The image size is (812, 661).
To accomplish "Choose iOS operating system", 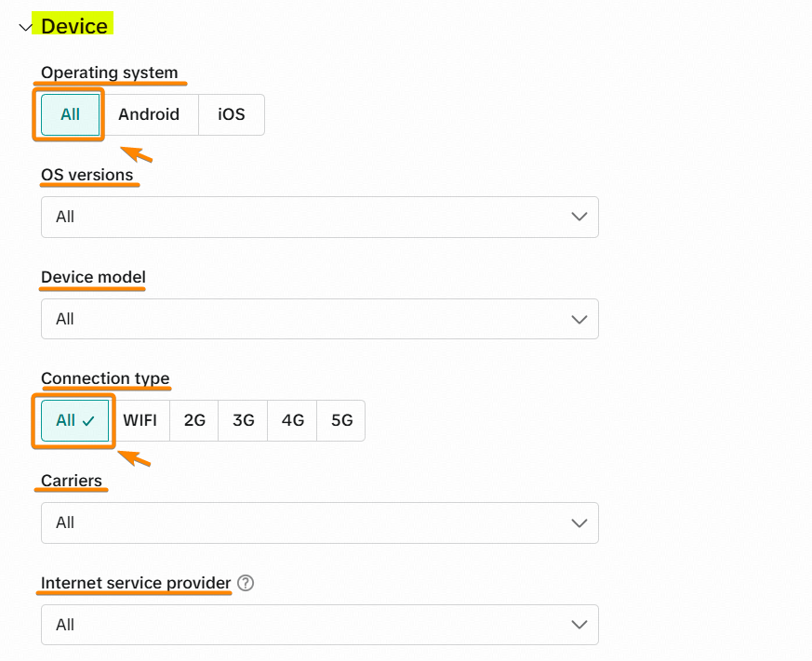I will (232, 115).
